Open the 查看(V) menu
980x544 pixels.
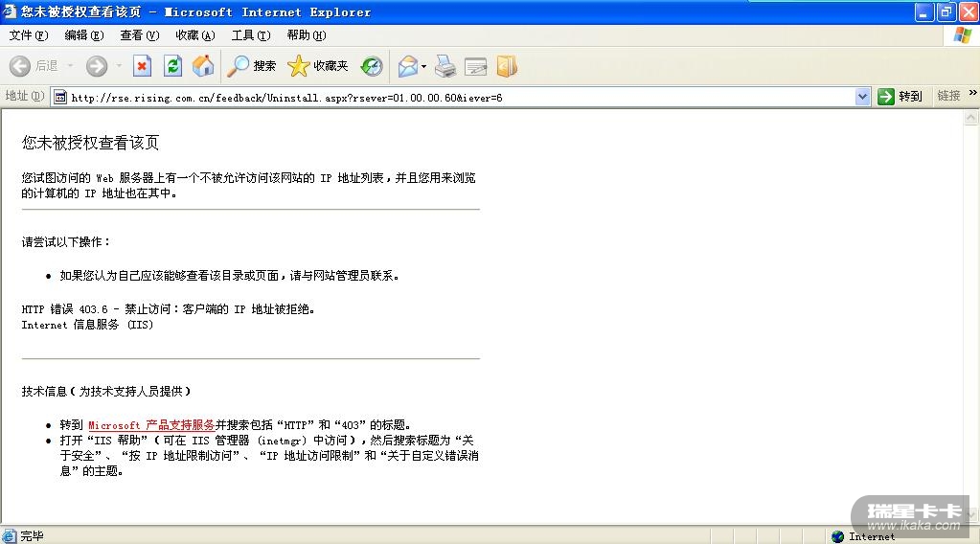139,35
